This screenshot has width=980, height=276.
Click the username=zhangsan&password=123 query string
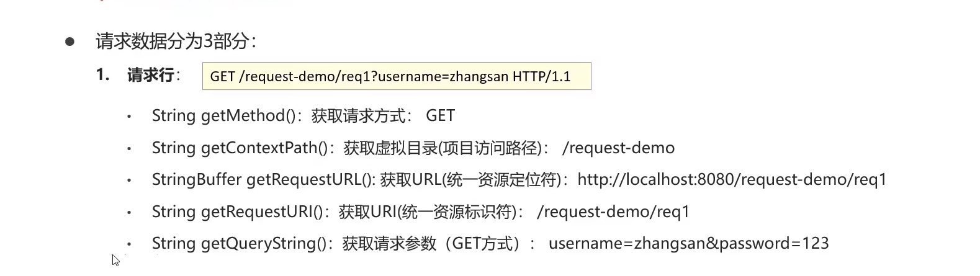pos(689,243)
